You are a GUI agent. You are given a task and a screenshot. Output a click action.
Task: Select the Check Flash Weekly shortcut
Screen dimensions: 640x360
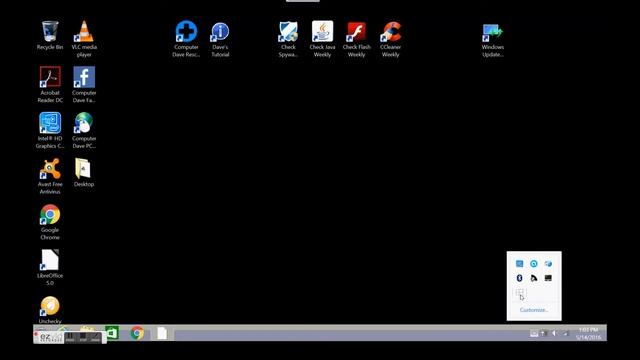pyautogui.click(x=356, y=39)
